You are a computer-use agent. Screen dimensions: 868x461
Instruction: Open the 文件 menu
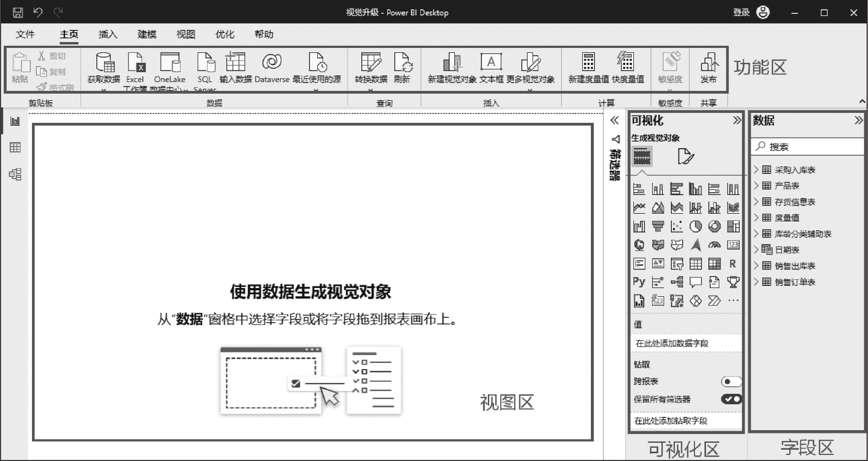point(25,34)
